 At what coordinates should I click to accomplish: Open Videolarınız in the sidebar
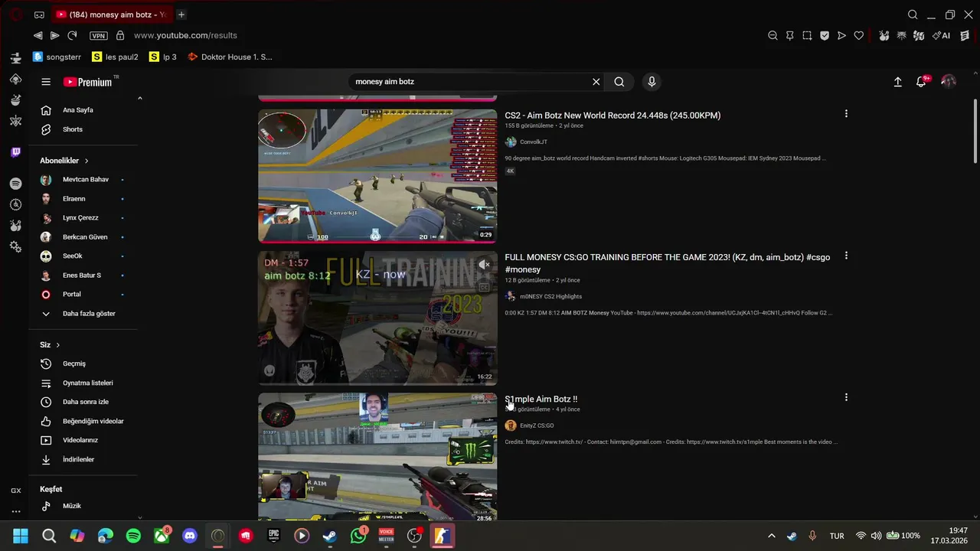coord(83,440)
